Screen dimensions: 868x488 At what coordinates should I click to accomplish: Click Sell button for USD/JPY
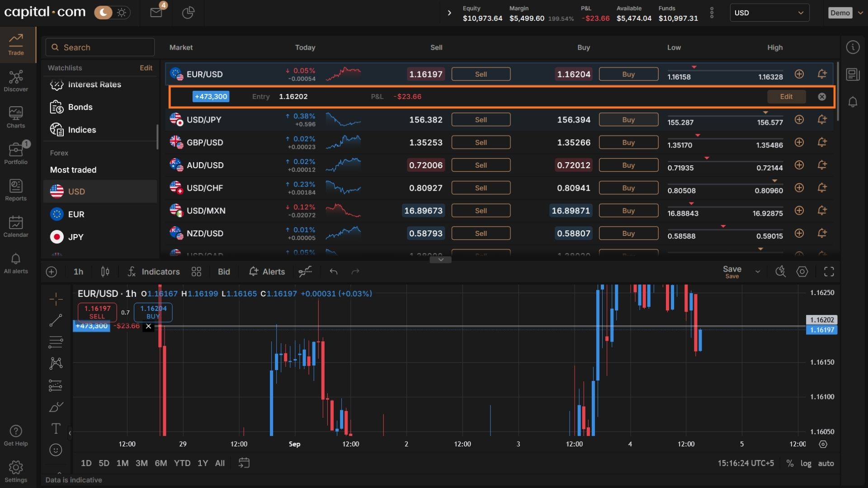pos(481,120)
